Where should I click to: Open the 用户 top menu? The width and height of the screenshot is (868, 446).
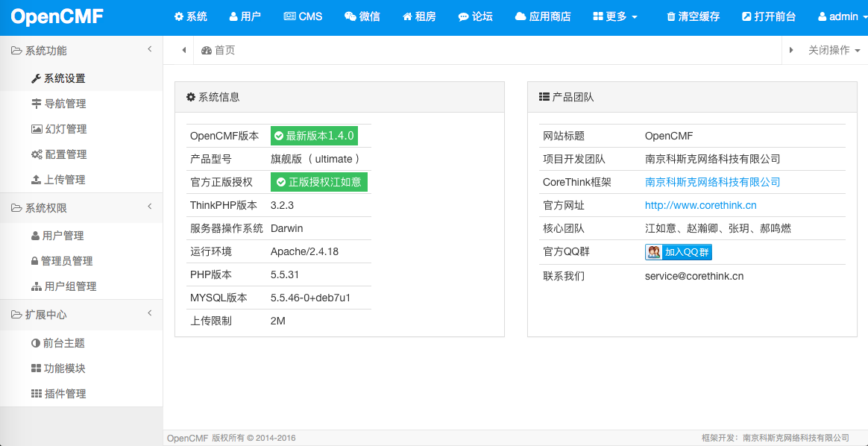coord(245,16)
